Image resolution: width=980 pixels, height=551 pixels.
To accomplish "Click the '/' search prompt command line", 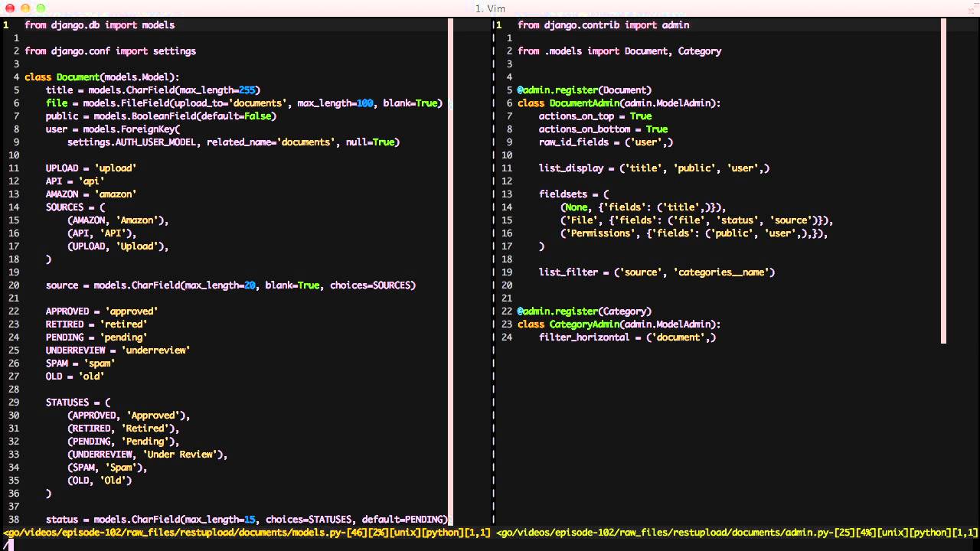I will click(490, 545).
